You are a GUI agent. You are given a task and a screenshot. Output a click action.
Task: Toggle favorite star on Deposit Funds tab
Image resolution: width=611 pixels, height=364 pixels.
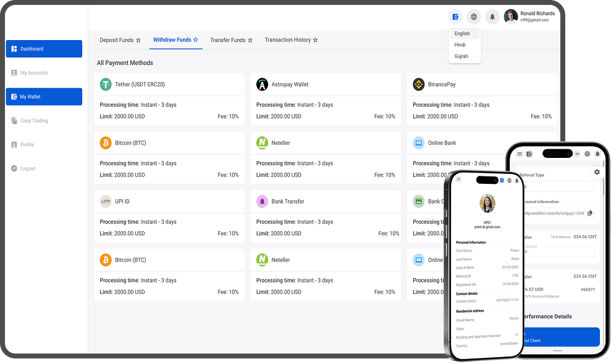point(138,40)
